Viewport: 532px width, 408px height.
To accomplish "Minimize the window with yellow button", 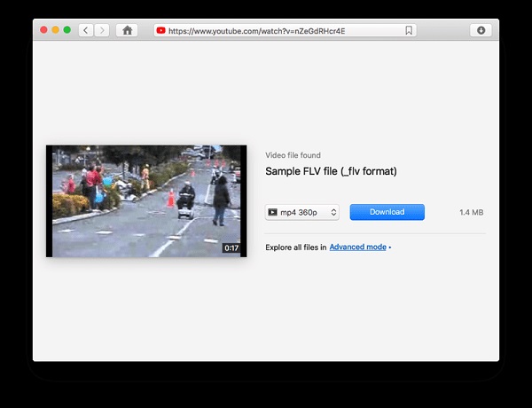I will pyautogui.click(x=55, y=30).
